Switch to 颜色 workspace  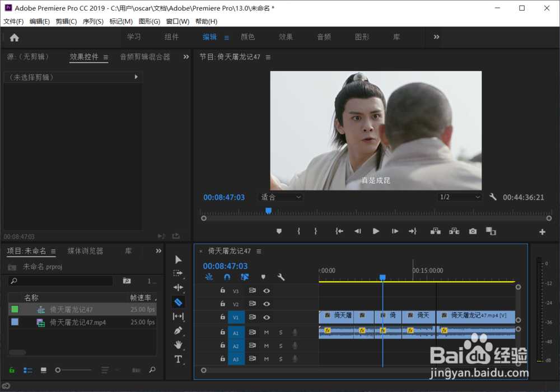[x=248, y=37]
